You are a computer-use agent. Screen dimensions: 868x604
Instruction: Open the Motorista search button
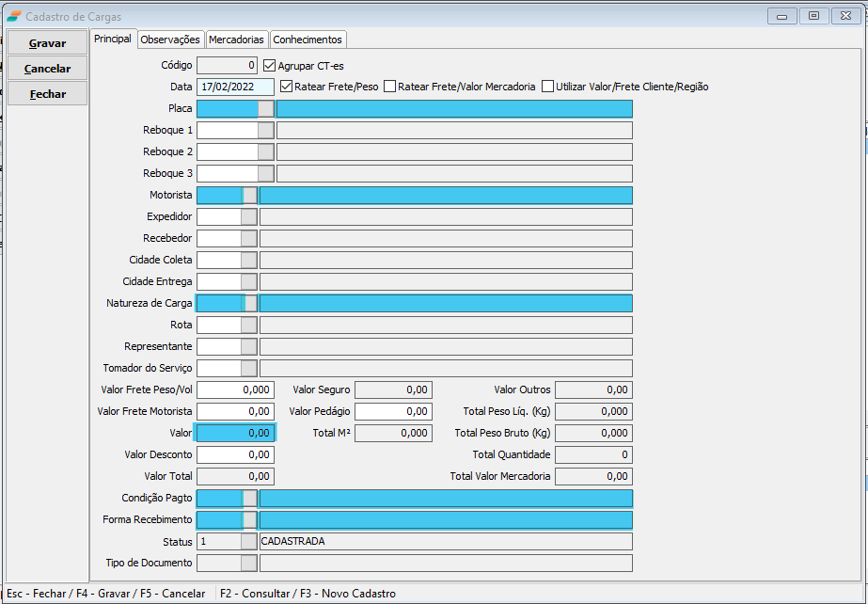[x=249, y=196]
